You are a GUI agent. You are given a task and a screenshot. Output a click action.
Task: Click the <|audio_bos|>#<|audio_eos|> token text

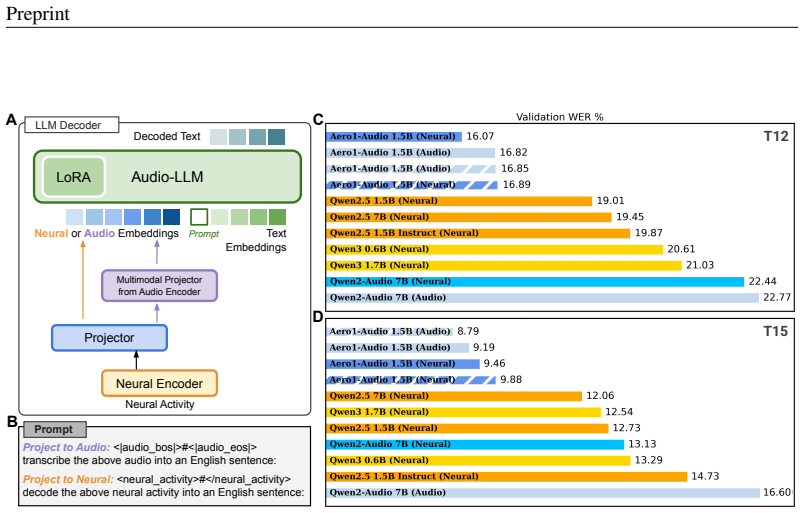click(x=185, y=447)
